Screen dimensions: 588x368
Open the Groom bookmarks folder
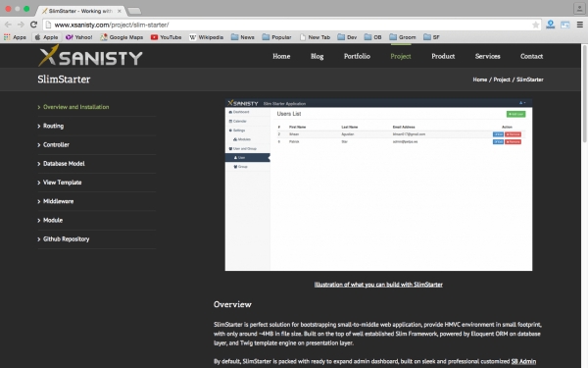point(403,37)
